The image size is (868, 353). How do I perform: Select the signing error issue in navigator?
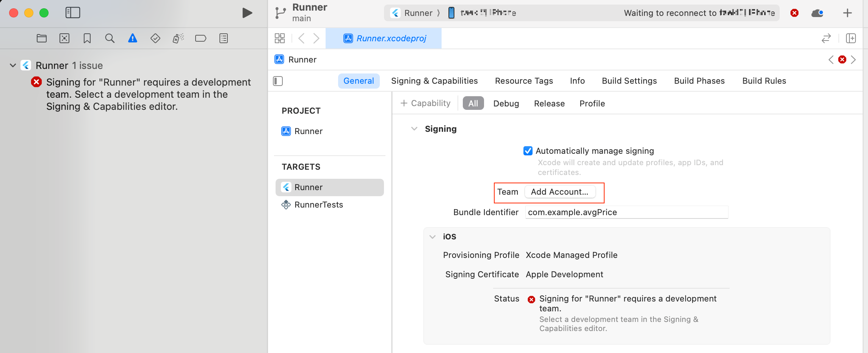click(x=141, y=94)
